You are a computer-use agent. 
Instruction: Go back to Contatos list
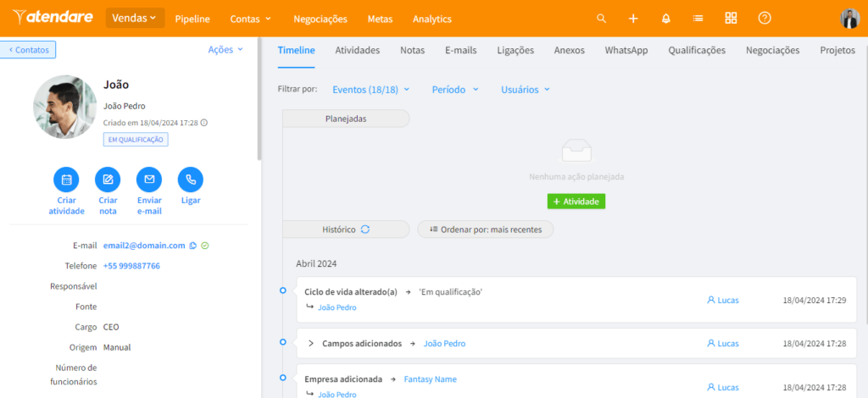28,50
